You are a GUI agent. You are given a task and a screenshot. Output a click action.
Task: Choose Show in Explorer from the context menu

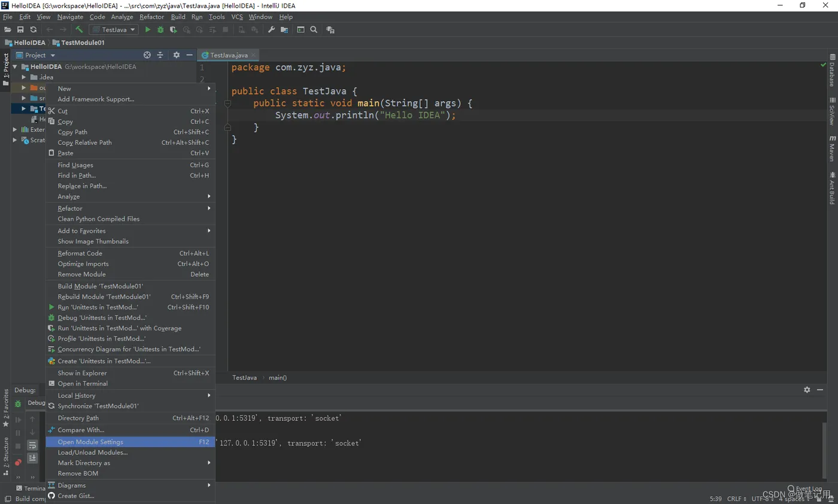[x=130, y=373]
